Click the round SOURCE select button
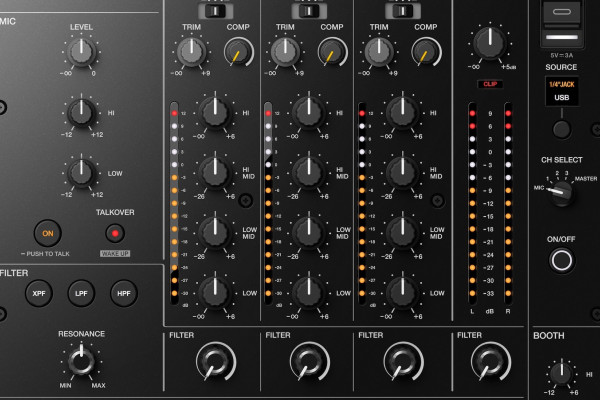The height and width of the screenshot is (400, 600). tap(561, 129)
